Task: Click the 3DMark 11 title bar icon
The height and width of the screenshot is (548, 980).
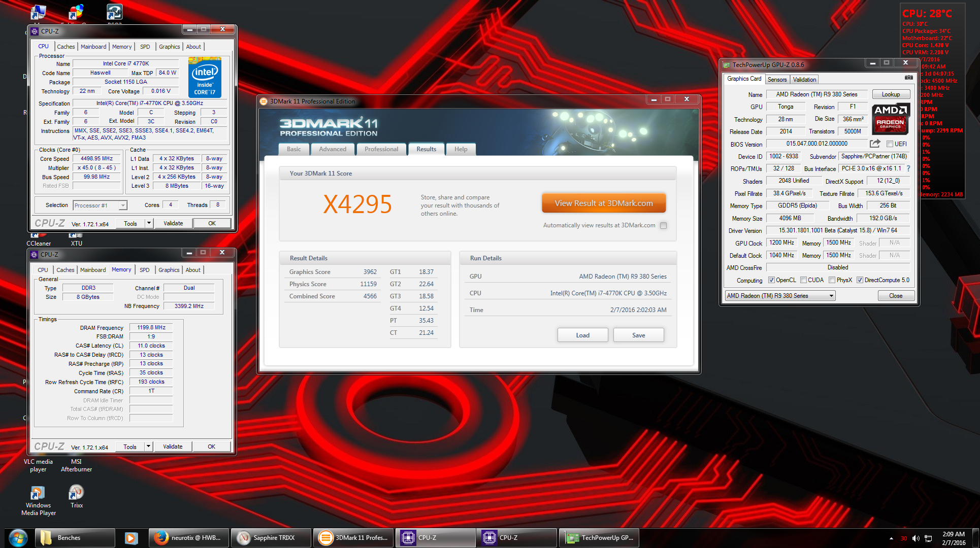Action: [264, 101]
